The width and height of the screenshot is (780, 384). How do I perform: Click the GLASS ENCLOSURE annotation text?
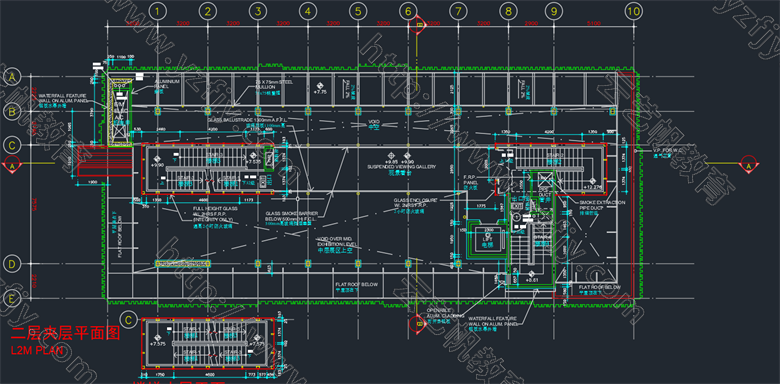coord(415,202)
